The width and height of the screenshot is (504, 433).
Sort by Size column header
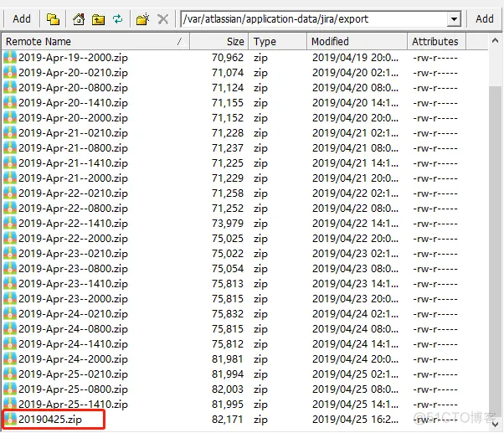219,42
